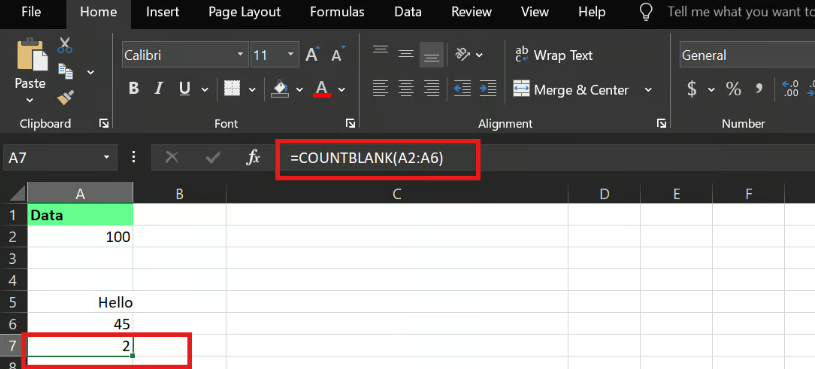The width and height of the screenshot is (815, 369).
Task: Apply the Fill Color bucket
Action: (280, 89)
